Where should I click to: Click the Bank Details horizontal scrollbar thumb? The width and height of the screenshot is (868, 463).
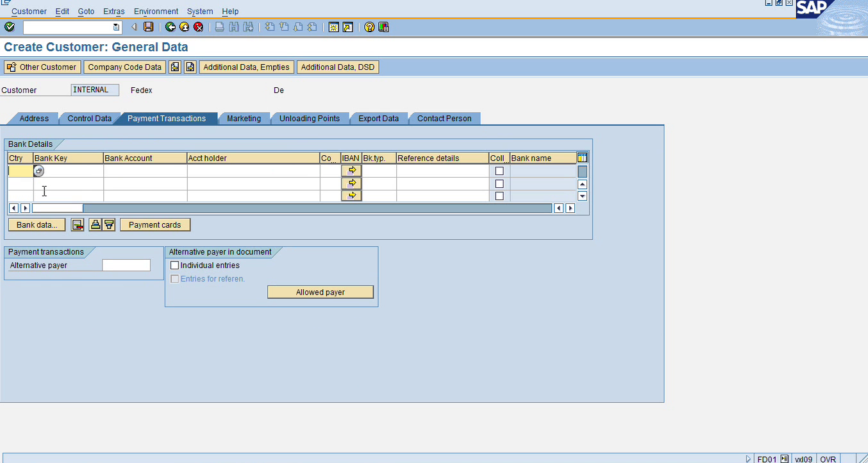58,208
